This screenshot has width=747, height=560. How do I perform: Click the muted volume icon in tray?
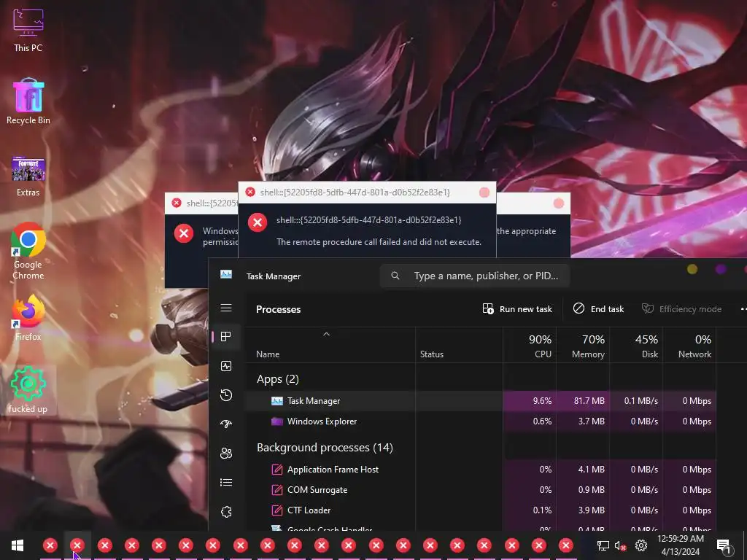coord(620,545)
